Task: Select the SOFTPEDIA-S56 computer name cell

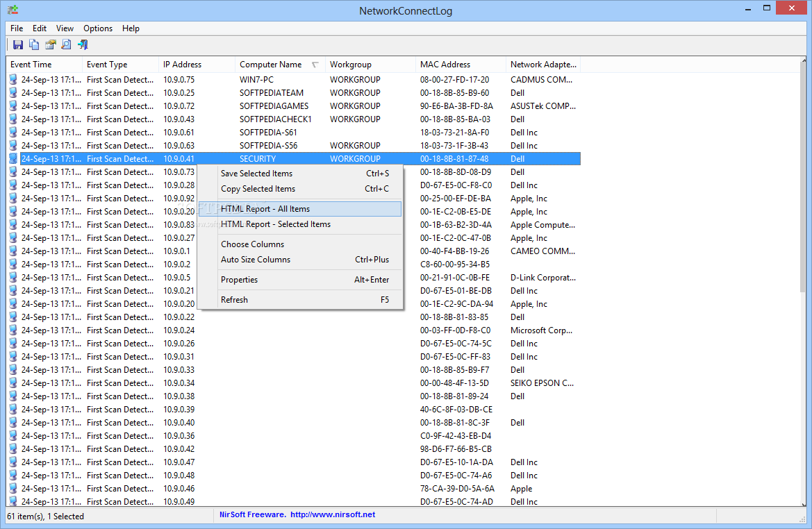Action: click(268, 146)
